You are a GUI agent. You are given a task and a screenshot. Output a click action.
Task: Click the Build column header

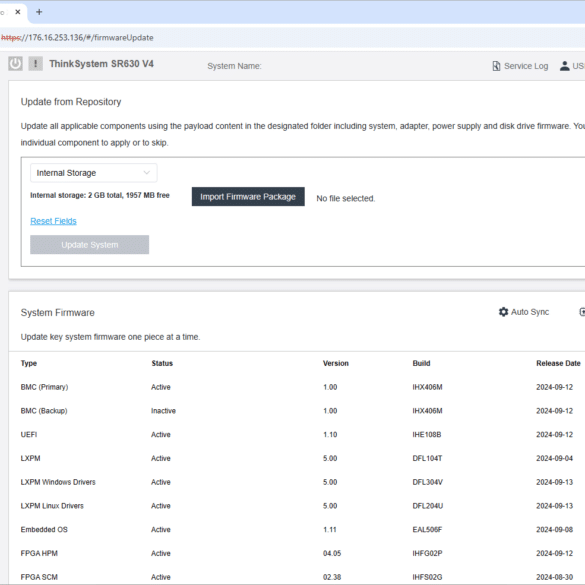[421, 363]
